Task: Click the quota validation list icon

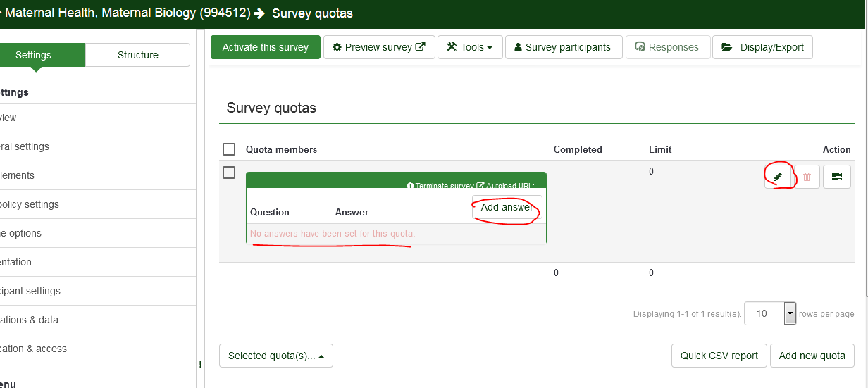Action: point(836,177)
